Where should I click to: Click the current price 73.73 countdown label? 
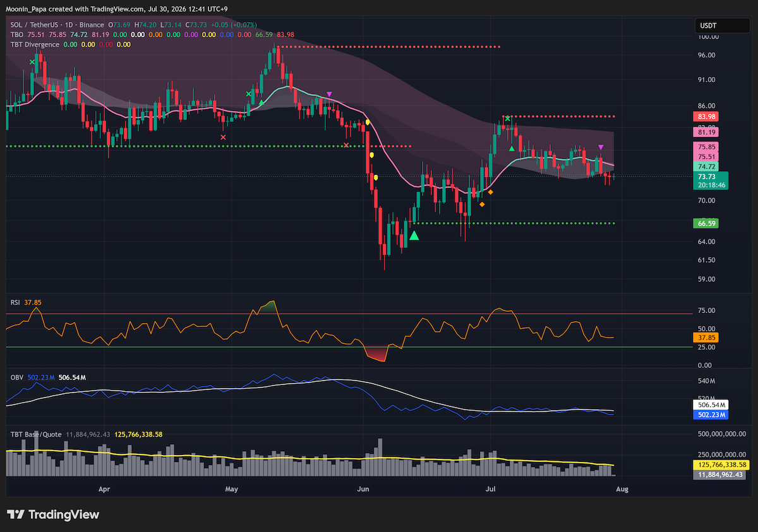pyautogui.click(x=710, y=182)
